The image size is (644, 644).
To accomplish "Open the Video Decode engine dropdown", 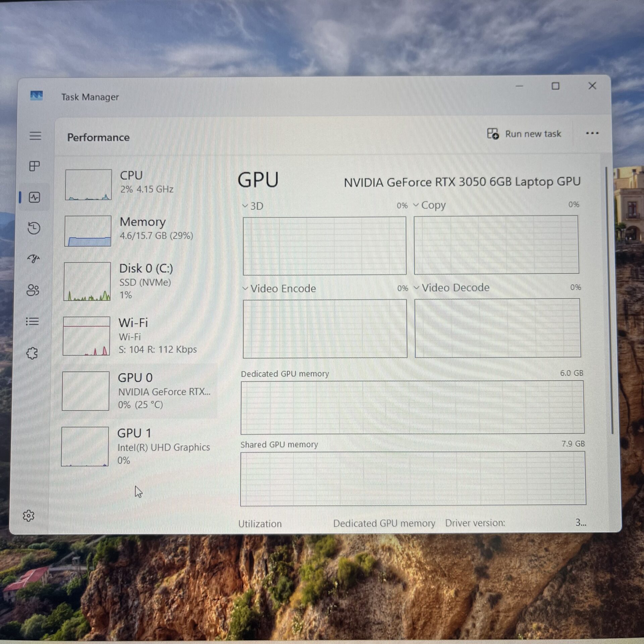I will (x=452, y=287).
